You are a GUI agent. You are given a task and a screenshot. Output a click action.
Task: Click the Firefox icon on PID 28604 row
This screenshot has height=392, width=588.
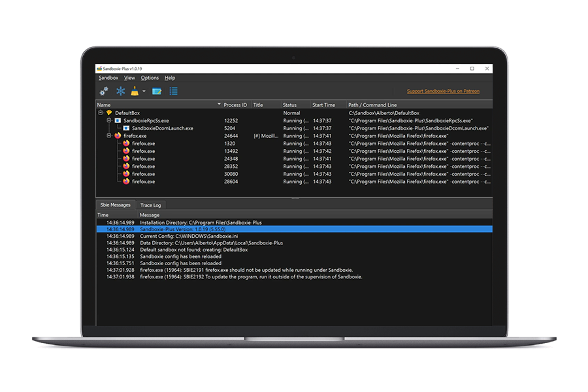coord(126,181)
